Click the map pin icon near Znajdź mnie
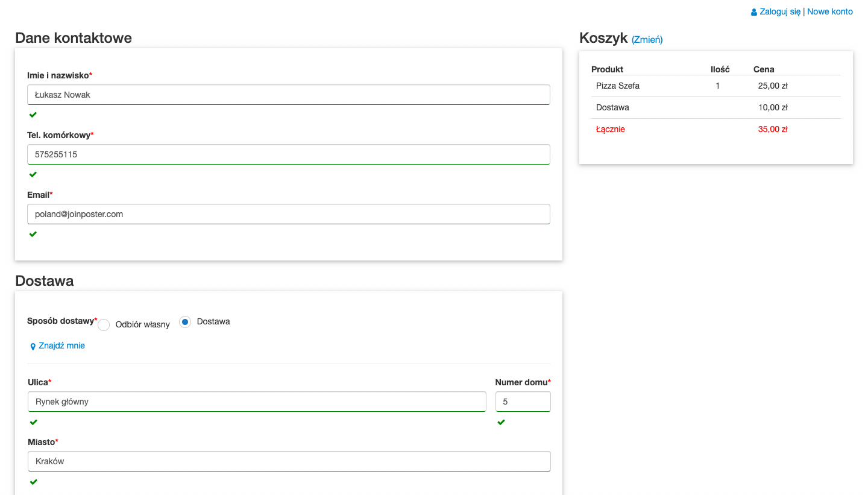This screenshot has width=868, height=495. 33,347
